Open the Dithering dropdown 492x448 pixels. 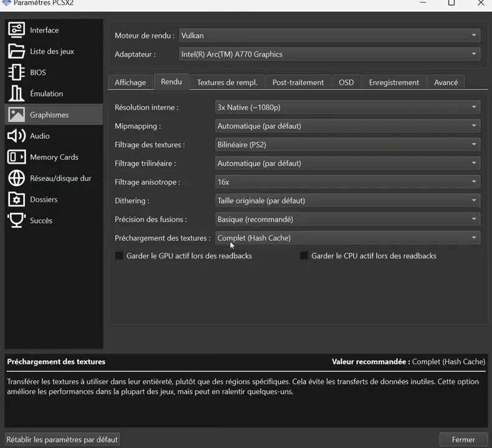tap(348, 200)
